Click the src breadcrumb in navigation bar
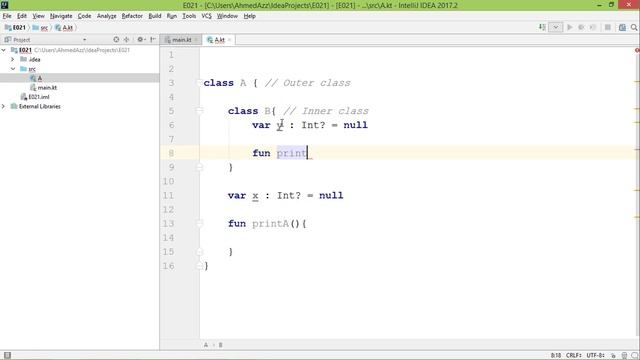640x360 pixels. pyautogui.click(x=40, y=28)
